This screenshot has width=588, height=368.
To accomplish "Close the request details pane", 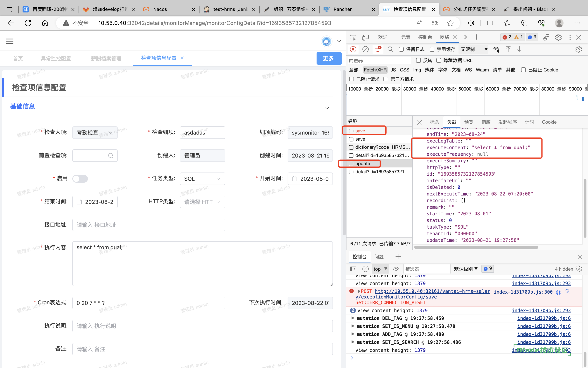I will pyautogui.click(x=420, y=122).
